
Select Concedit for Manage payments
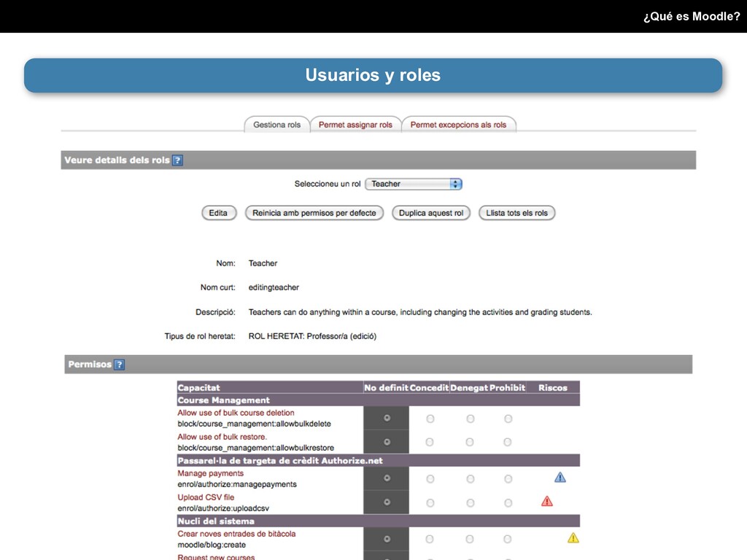(x=430, y=479)
